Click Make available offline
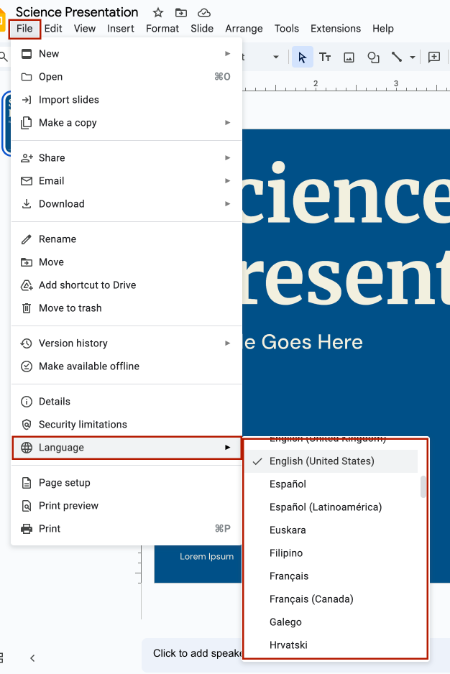The image size is (450, 674). 126,366
